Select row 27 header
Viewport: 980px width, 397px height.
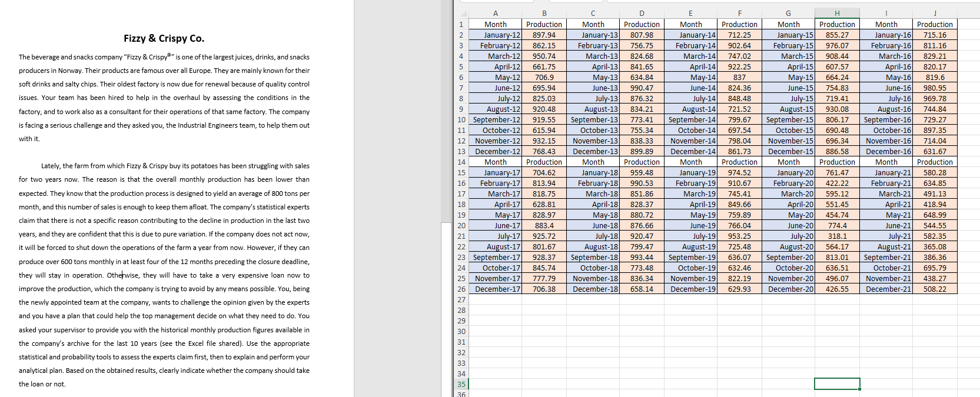coord(461,299)
